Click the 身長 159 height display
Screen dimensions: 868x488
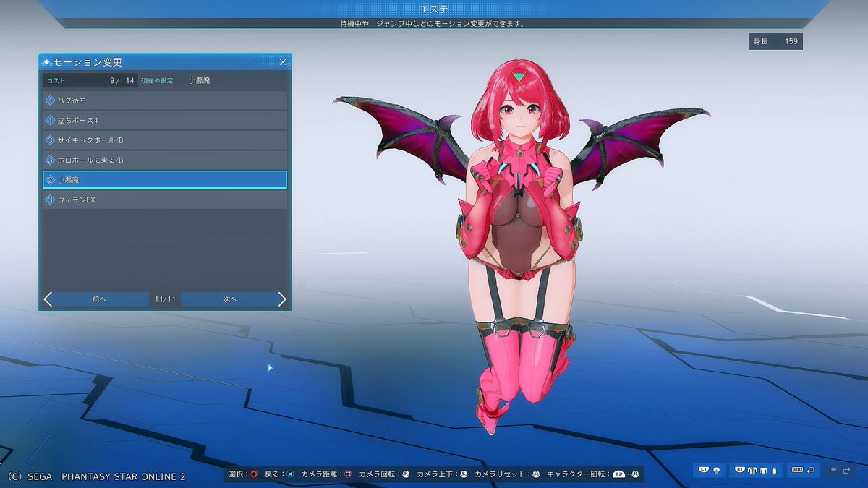(775, 41)
